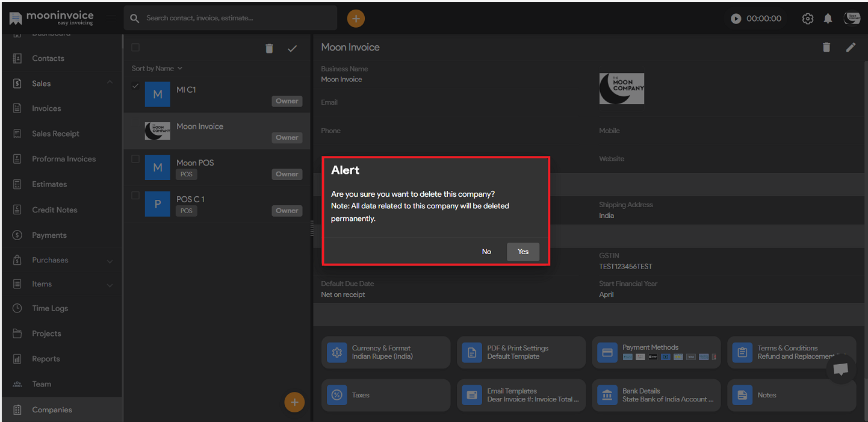
Task: Uncheck the MI C1 company checkbox
Action: tap(135, 86)
